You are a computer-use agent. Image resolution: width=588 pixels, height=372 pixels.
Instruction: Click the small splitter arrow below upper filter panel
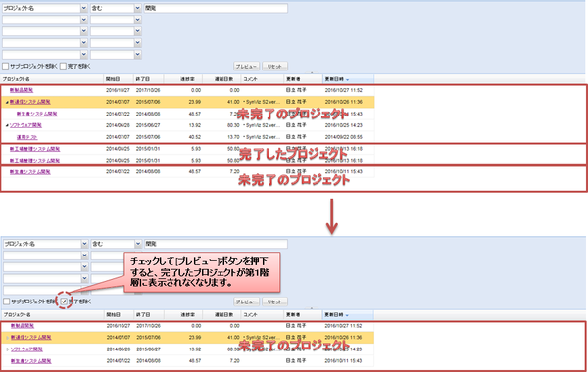(x=312, y=72)
